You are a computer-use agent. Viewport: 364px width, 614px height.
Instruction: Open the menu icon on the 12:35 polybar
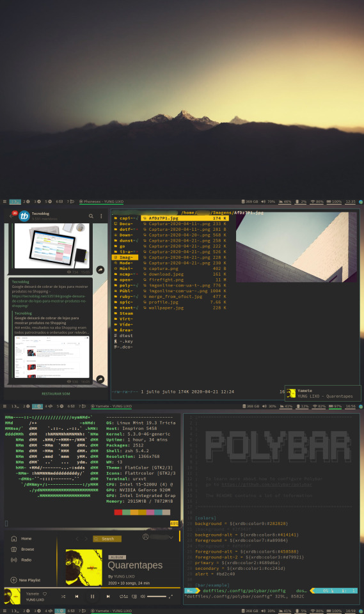(4, 201)
